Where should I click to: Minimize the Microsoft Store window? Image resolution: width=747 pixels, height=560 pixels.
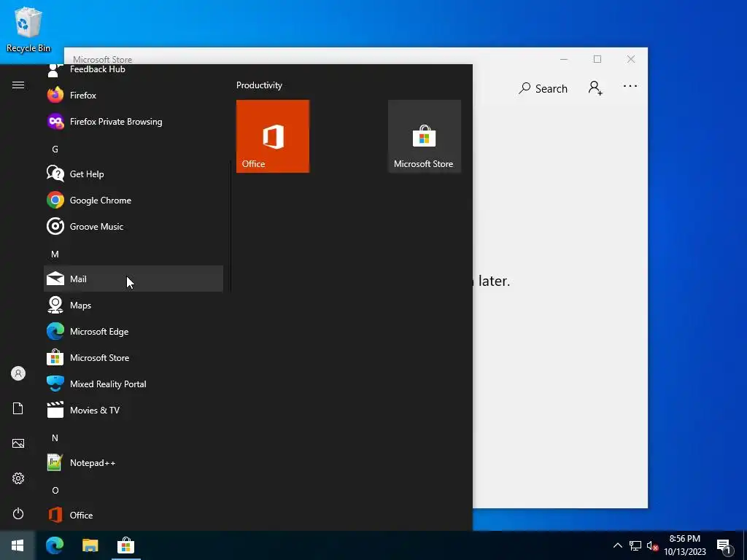click(x=564, y=59)
